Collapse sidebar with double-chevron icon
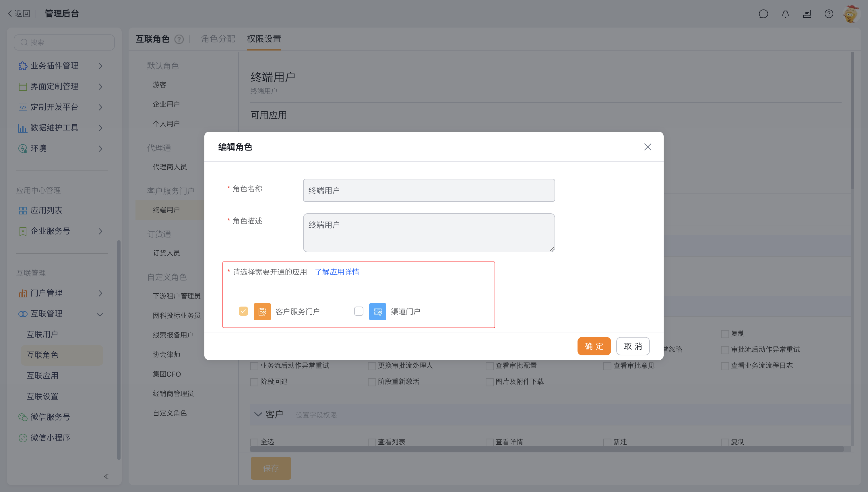868x492 pixels. (106, 476)
